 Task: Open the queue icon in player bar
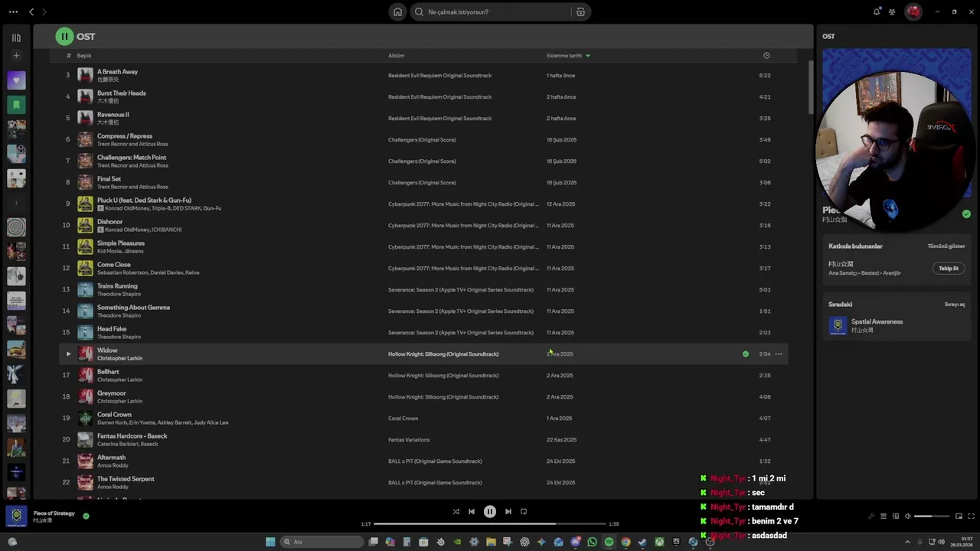884,516
